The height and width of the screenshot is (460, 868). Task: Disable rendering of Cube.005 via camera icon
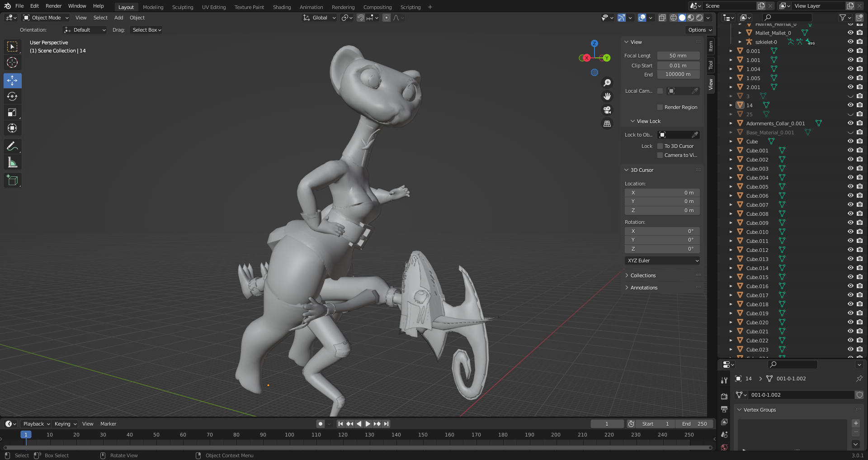859,187
